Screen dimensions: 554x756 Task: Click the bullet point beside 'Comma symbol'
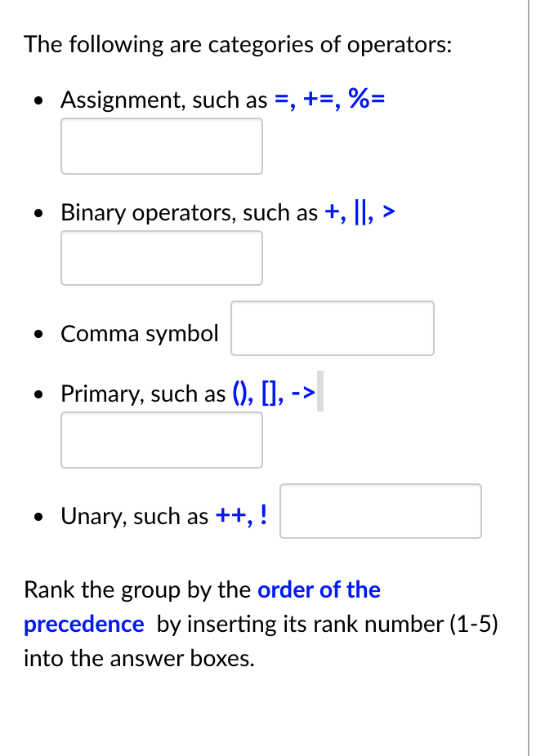[x=38, y=333]
